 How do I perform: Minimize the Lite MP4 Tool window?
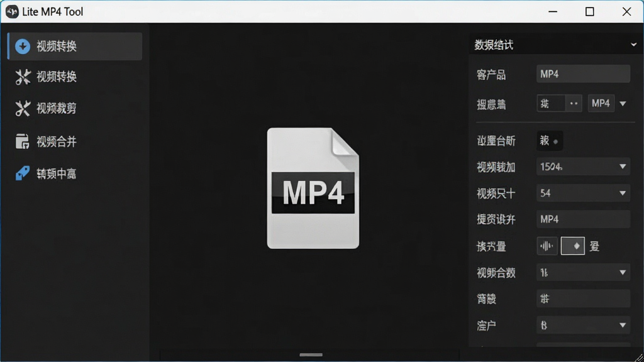553,11
